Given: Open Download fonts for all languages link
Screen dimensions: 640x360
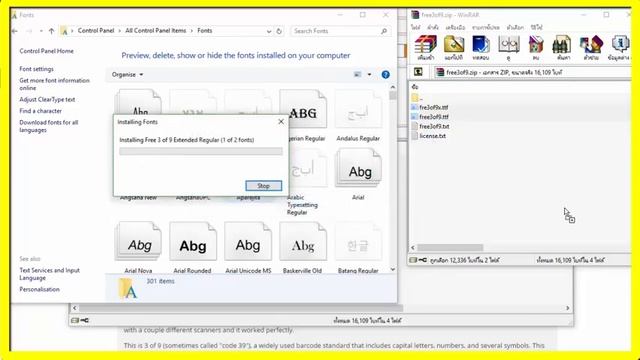Looking at the screenshot, I should pyautogui.click(x=49, y=126).
